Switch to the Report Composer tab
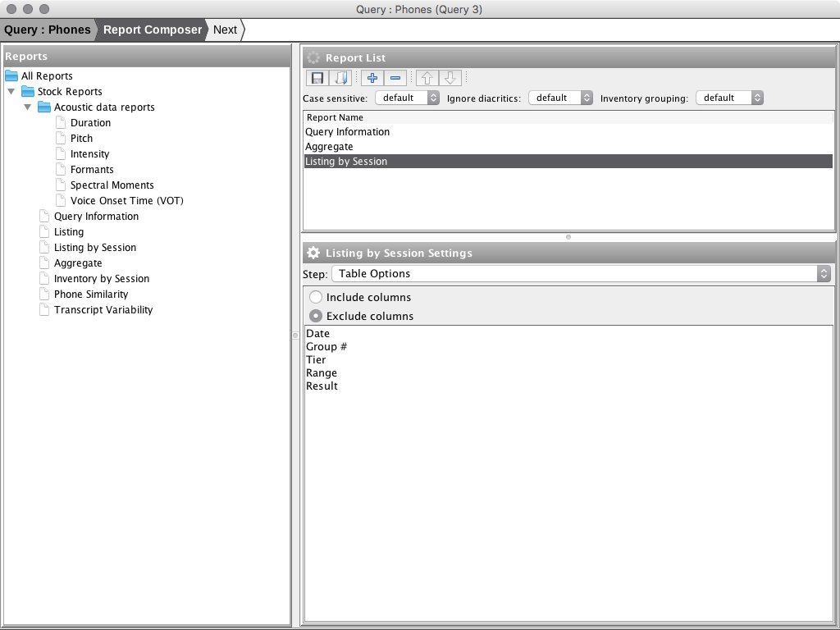This screenshot has height=630, width=840. pyautogui.click(x=153, y=30)
